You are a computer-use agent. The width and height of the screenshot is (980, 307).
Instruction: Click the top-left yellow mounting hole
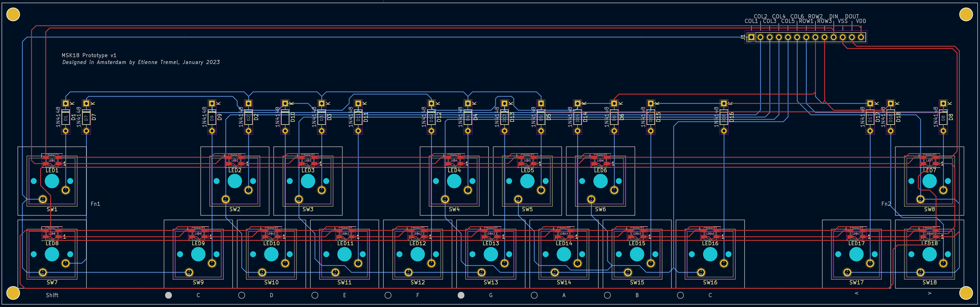(x=13, y=14)
